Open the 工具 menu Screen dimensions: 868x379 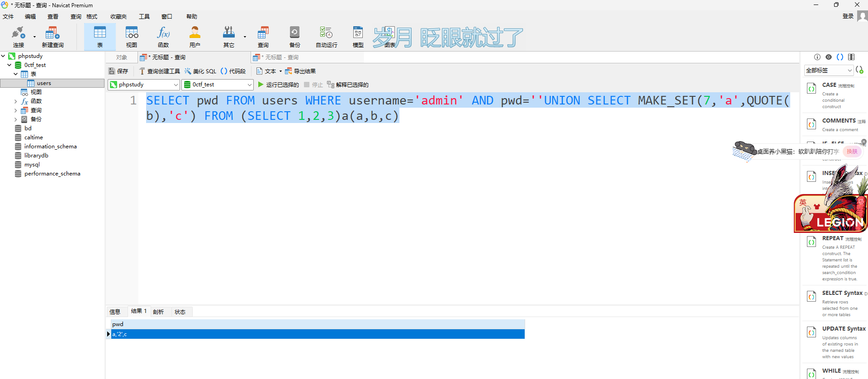click(x=144, y=17)
